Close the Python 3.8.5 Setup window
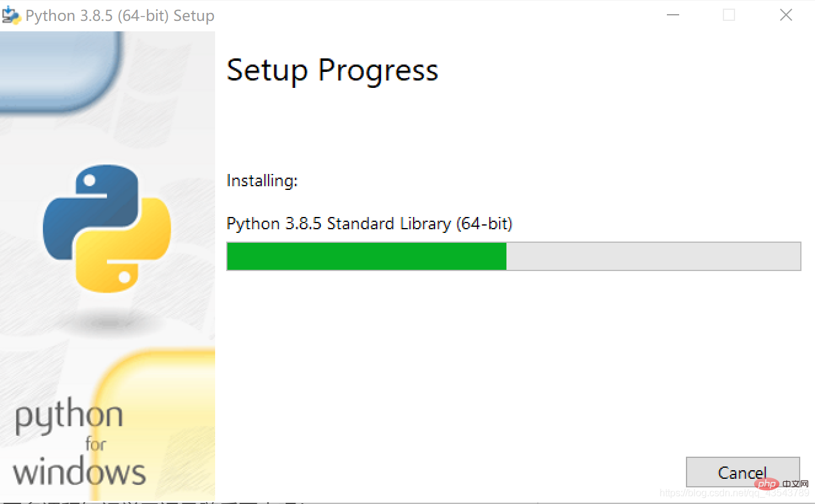 tap(785, 15)
